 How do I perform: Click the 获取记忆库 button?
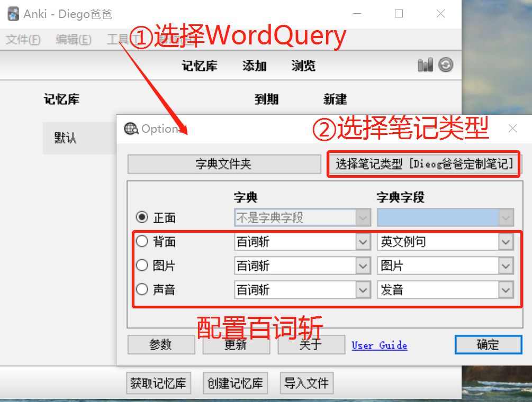coord(158,383)
